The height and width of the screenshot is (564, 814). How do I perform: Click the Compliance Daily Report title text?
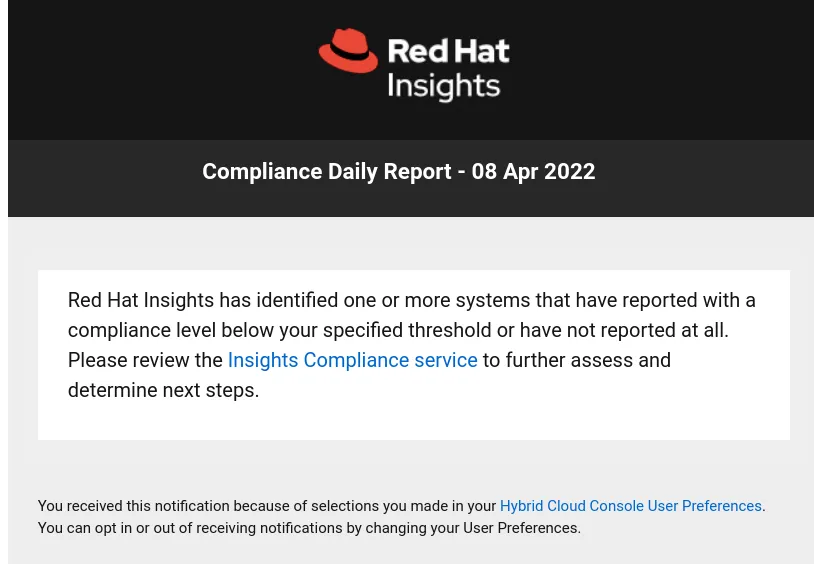399,171
